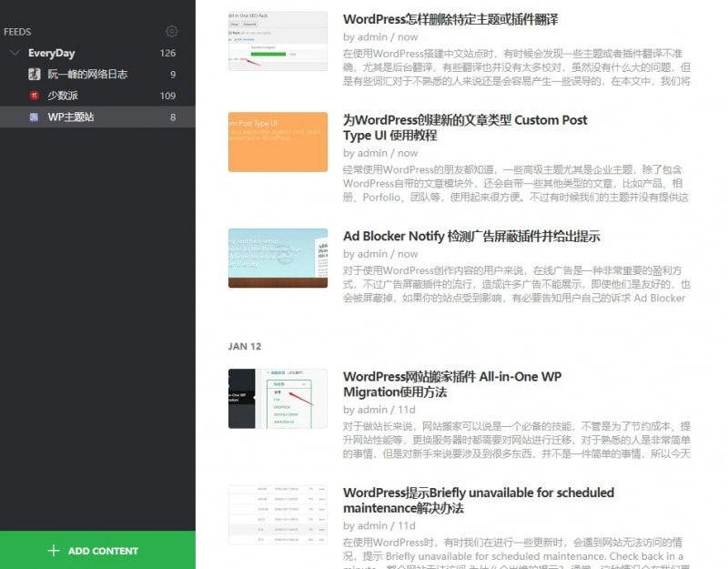Click the Ad Blocker Notify article thumbnail
The width and height of the screenshot is (728, 569).
tap(278, 258)
